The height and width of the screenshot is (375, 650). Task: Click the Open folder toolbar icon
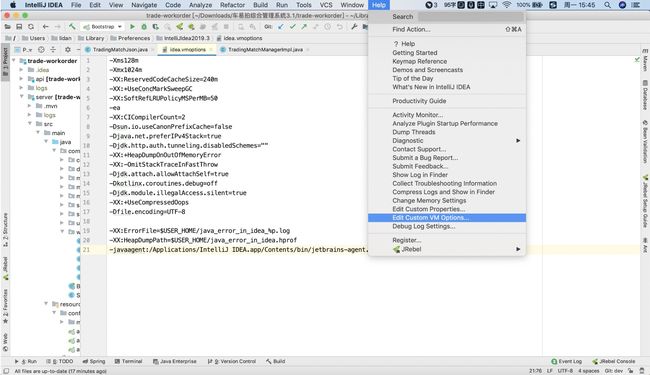click(7, 27)
